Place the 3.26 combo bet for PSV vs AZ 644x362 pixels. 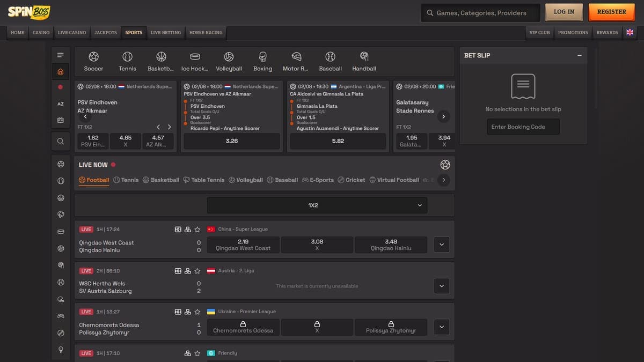pos(232,141)
